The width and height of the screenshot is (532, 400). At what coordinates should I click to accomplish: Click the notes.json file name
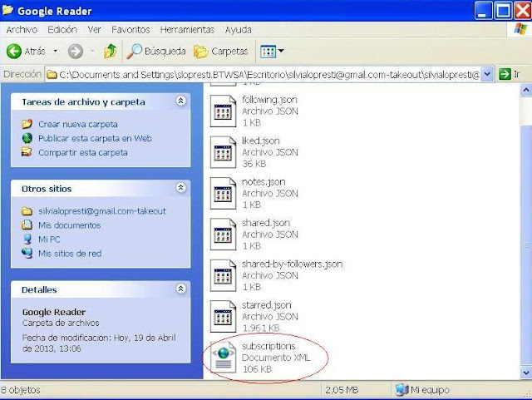264,182
